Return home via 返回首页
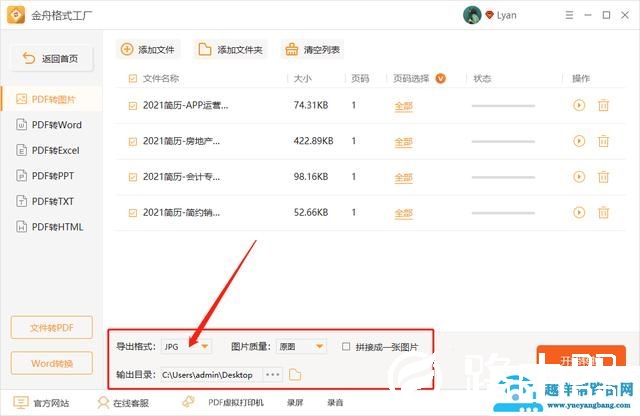Screen dimensions: 640x416 tap(51, 59)
